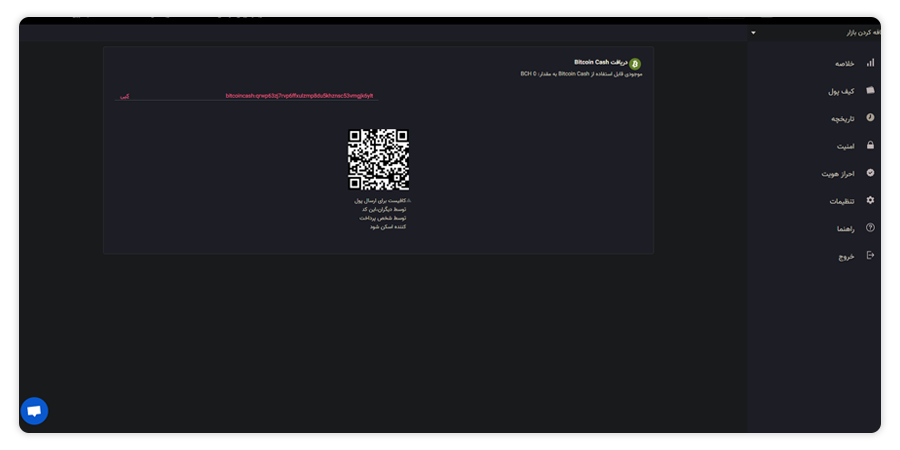
Task: Click the green Bitcoin Cash coin icon
Action: (635, 64)
